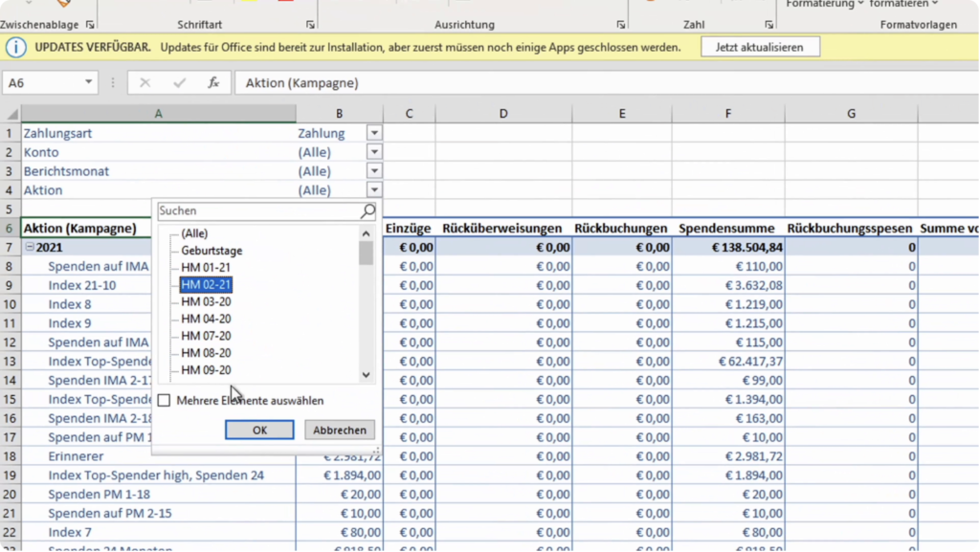Select Geburtstage in the filter list

(x=212, y=251)
